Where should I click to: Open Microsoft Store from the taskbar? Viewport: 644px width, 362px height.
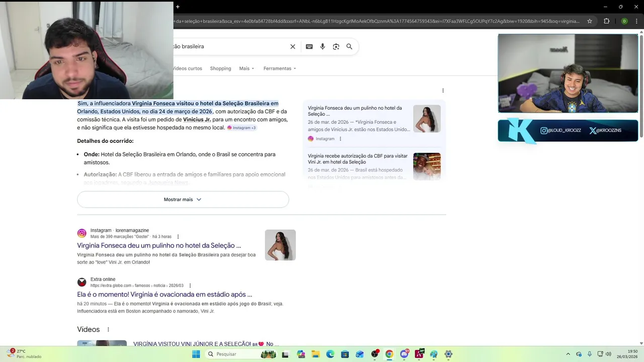[x=345, y=354]
